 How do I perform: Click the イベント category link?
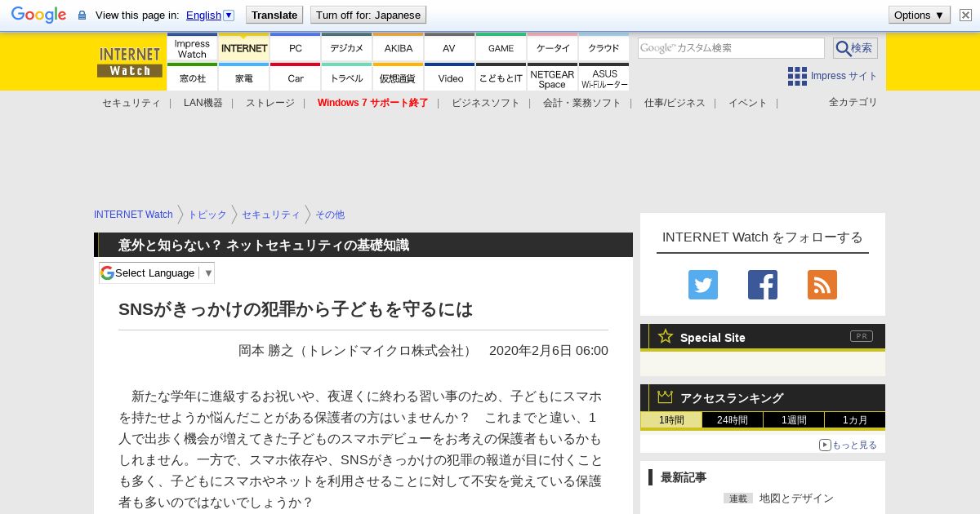pos(747,103)
